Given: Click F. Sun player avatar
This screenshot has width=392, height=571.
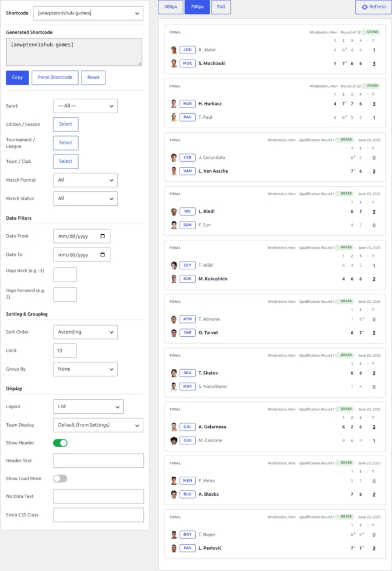Looking at the screenshot, I should pos(174,225).
